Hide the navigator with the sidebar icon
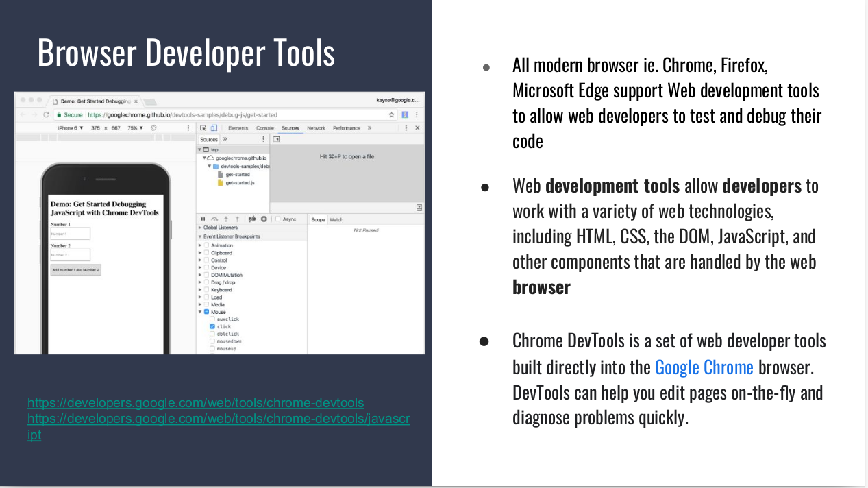Screen dimensions: 868x488 276,139
